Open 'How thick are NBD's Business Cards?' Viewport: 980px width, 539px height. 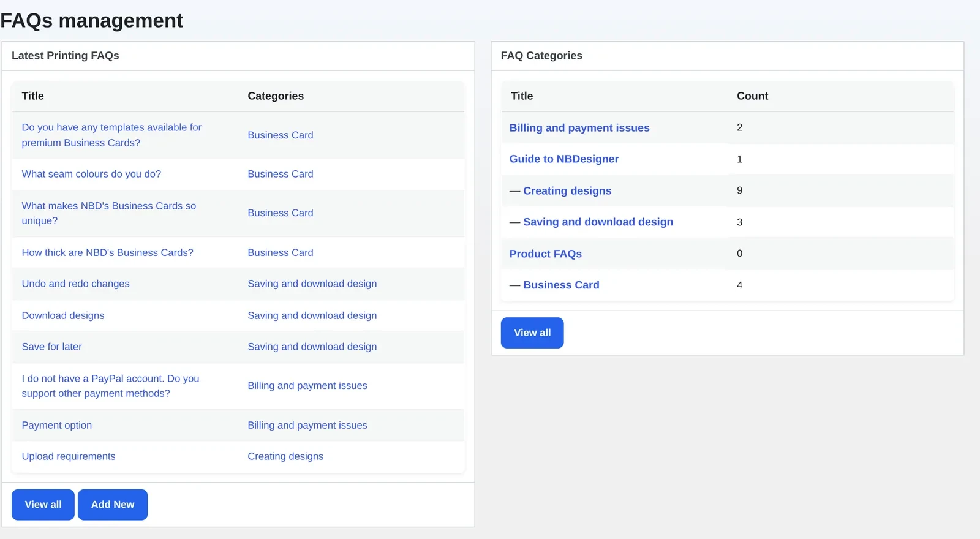click(x=107, y=252)
